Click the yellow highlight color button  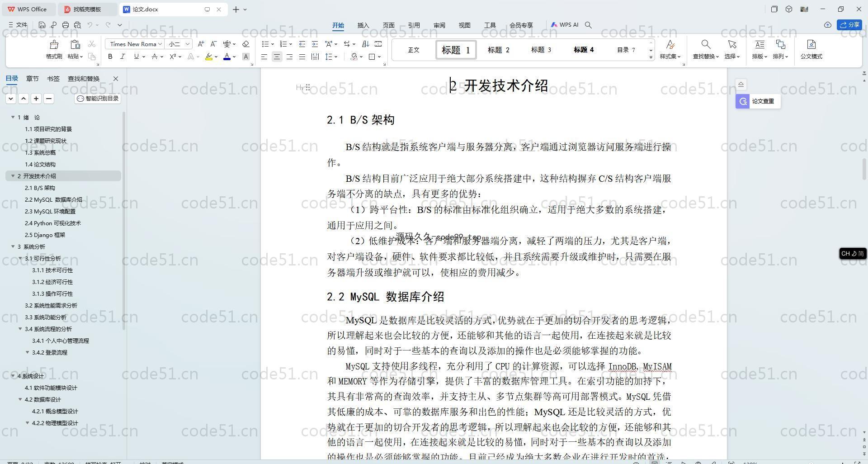coord(209,57)
